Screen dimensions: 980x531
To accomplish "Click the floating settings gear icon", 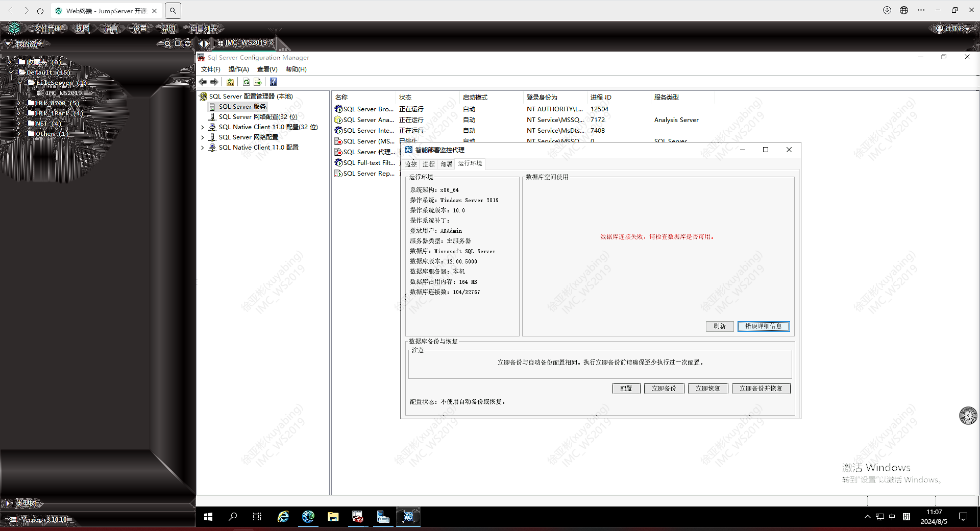I will pyautogui.click(x=968, y=416).
